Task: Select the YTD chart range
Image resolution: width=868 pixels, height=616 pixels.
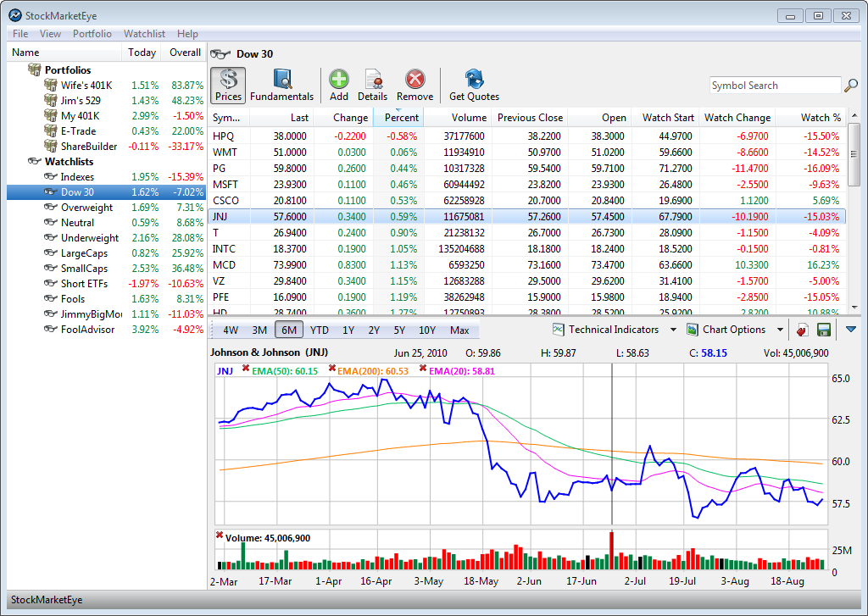Action: 320,330
